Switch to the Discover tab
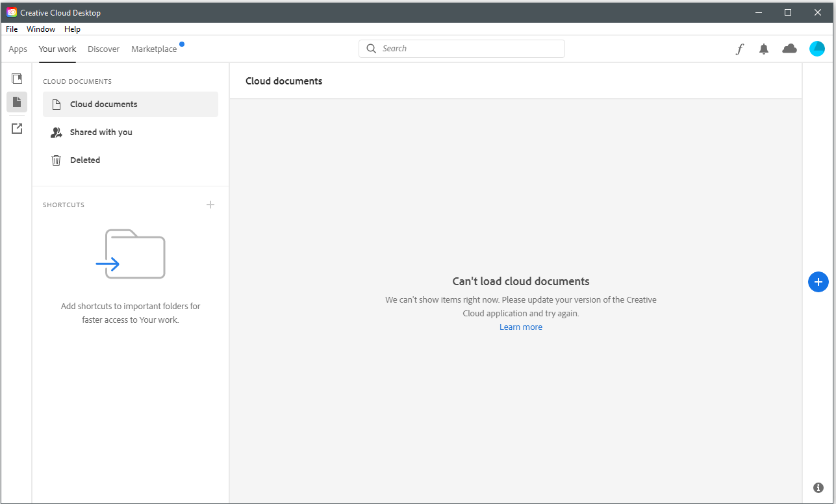This screenshot has height=504, width=836. [x=103, y=49]
